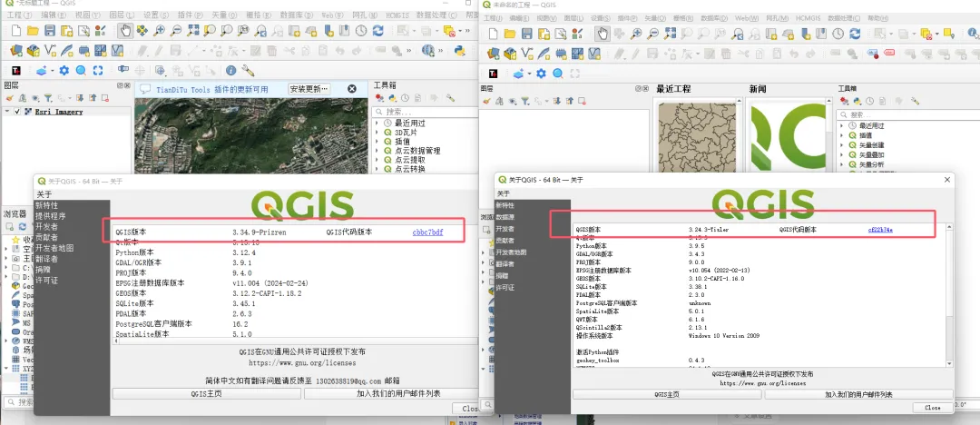Expand the 矢量叠加 toolbox group

click(x=842, y=154)
